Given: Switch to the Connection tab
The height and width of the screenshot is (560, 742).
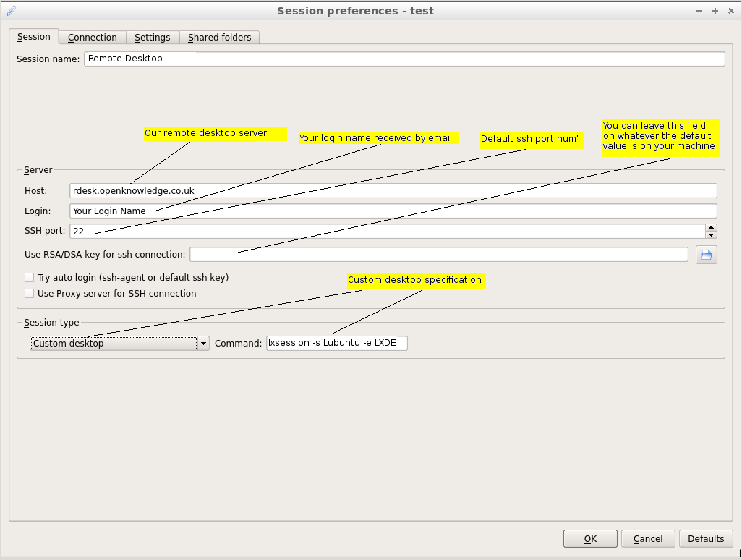Looking at the screenshot, I should (92, 38).
